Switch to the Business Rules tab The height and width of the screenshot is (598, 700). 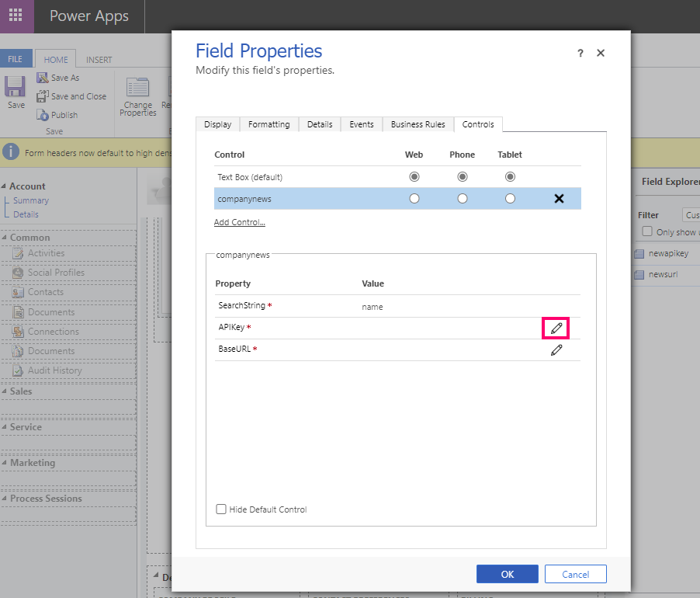418,124
